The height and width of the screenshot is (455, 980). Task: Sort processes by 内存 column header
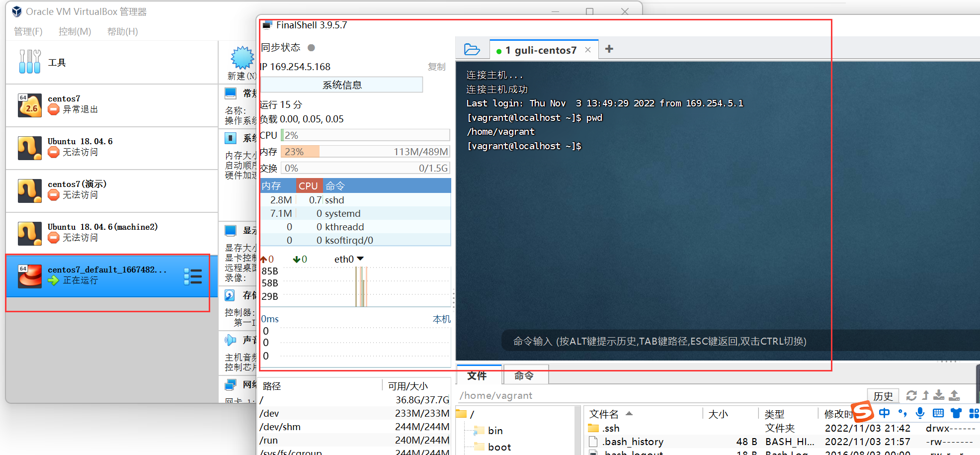278,185
